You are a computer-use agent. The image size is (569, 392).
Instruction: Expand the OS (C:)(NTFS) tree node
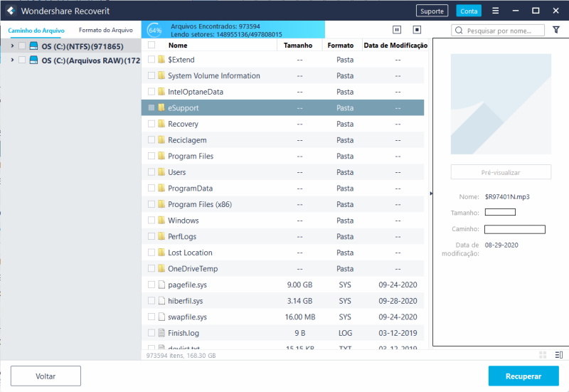tap(12, 46)
